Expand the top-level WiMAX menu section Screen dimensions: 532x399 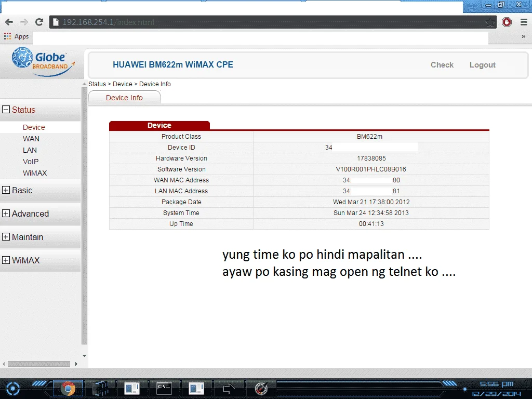click(6, 260)
